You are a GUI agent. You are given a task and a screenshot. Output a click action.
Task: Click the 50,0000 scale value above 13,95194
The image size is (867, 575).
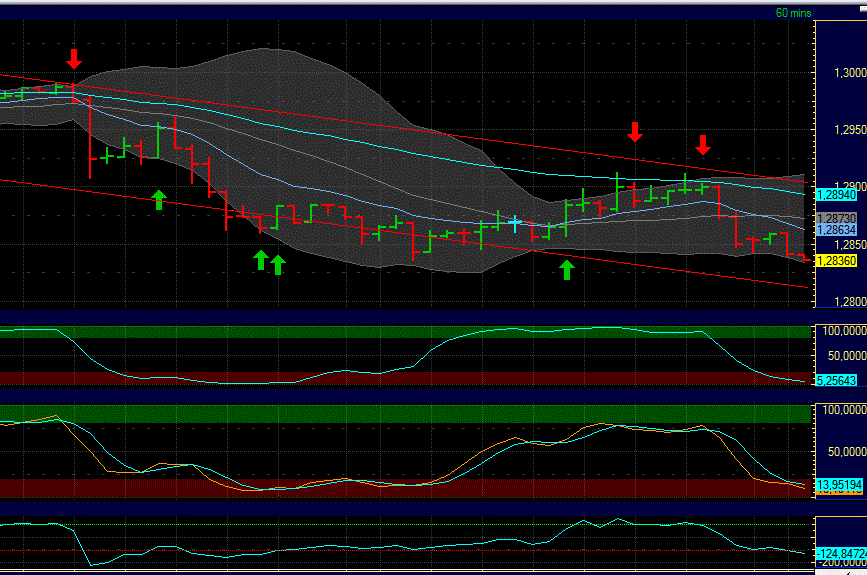[x=847, y=452]
